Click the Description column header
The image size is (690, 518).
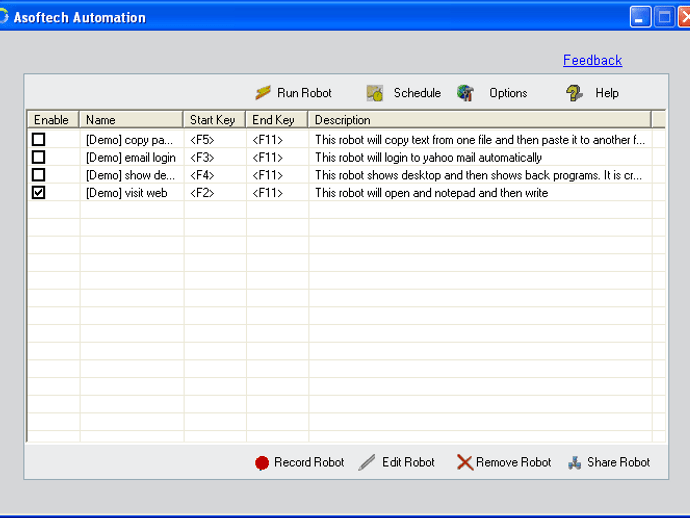point(480,120)
